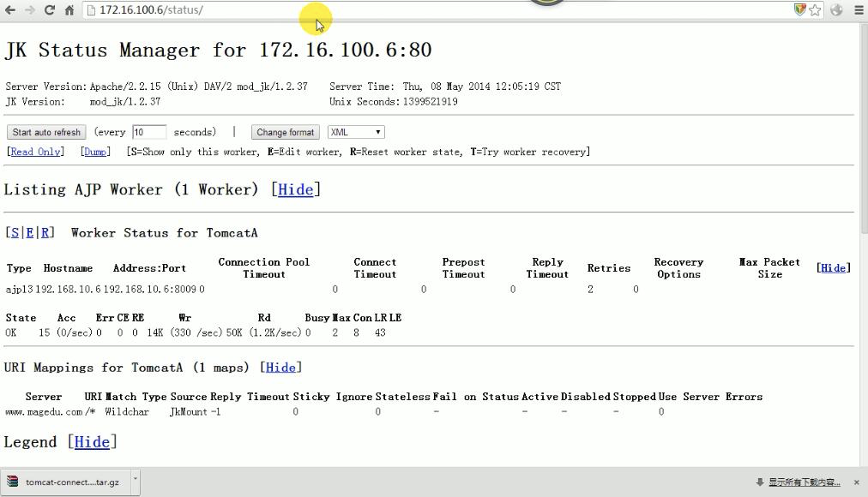Click the vertical page scrollbar
The image size is (868, 497).
pos(864,127)
